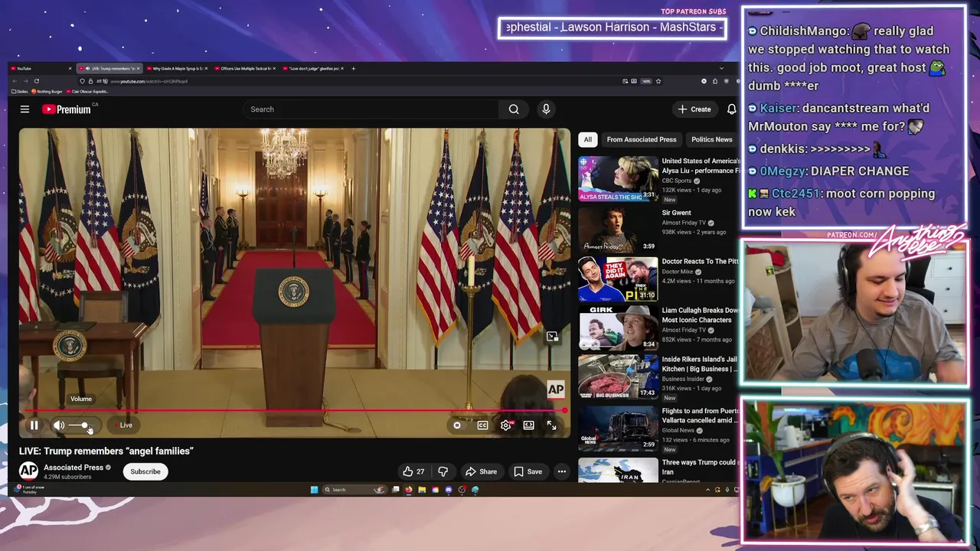Reload the page in browser toolbar
This screenshot has height=551, width=980.
[x=36, y=81]
